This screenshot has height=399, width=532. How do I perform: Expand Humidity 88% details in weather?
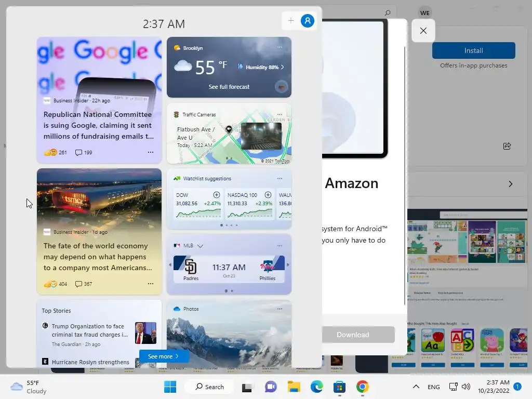click(x=261, y=67)
